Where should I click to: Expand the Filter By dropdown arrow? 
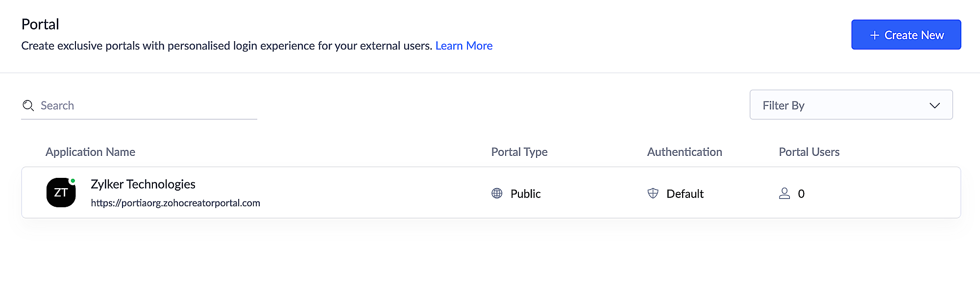(x=934, y=105)
